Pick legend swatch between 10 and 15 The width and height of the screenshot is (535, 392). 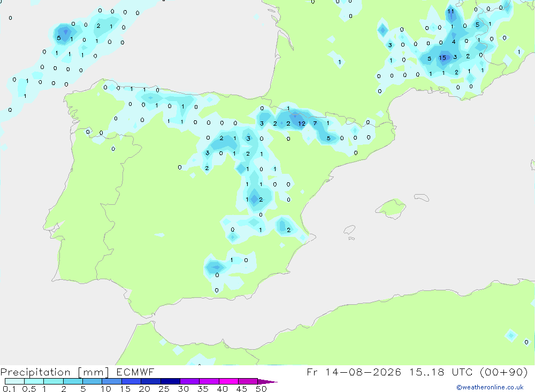pyautogui.click(x=112, y=381)
